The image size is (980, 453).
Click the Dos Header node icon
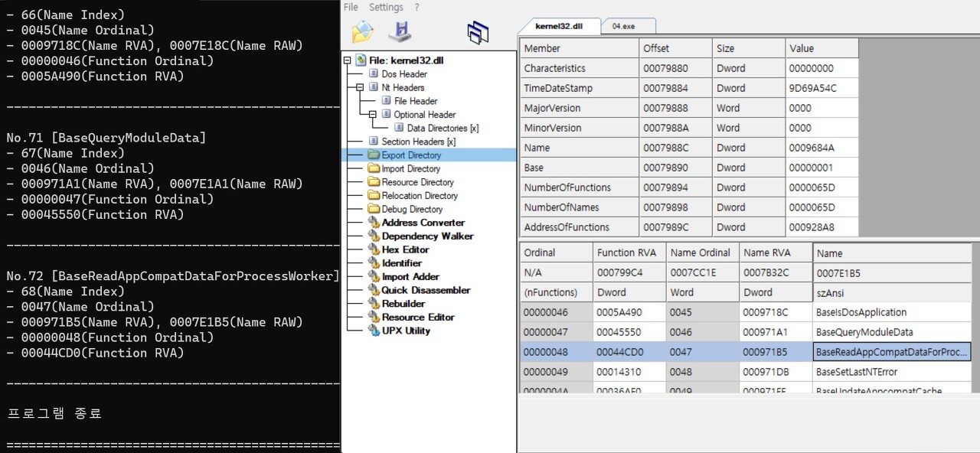point(374,73)
